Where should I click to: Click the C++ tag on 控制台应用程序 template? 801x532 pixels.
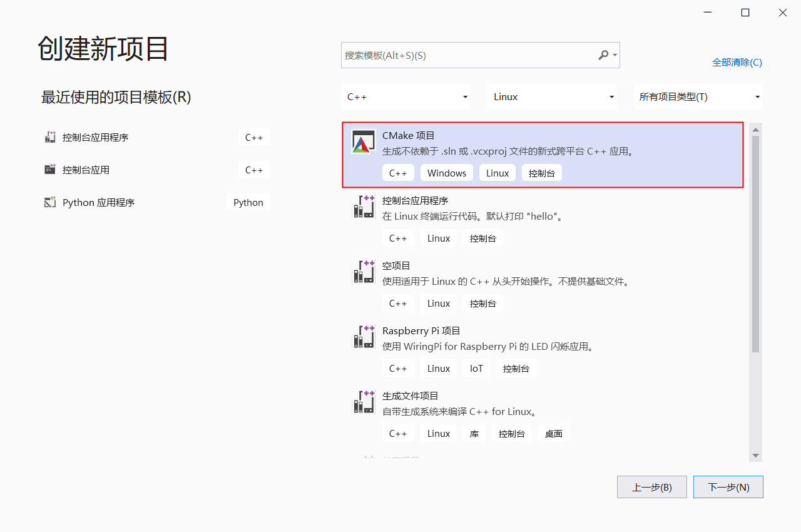(398, 238)
